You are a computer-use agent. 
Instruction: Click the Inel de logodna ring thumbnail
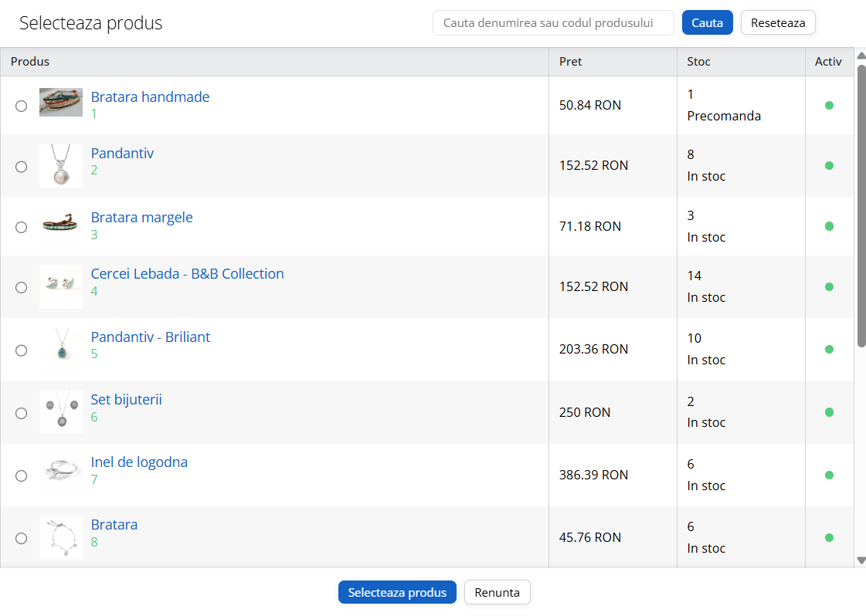point(61,471)
